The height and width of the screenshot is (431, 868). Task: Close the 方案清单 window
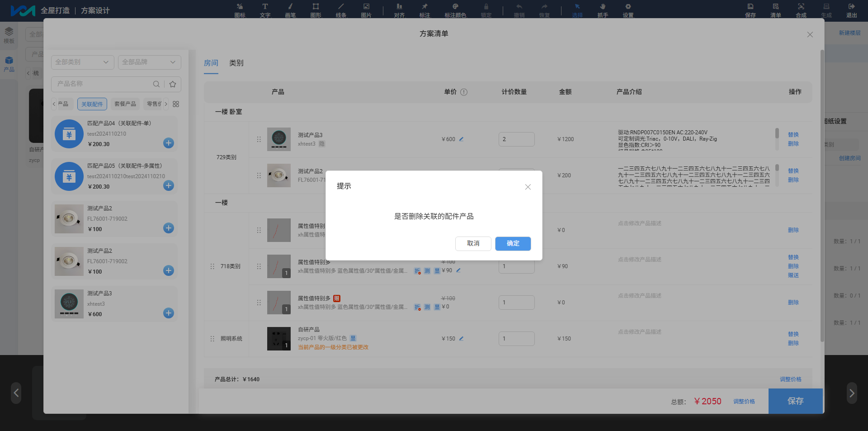810,35
